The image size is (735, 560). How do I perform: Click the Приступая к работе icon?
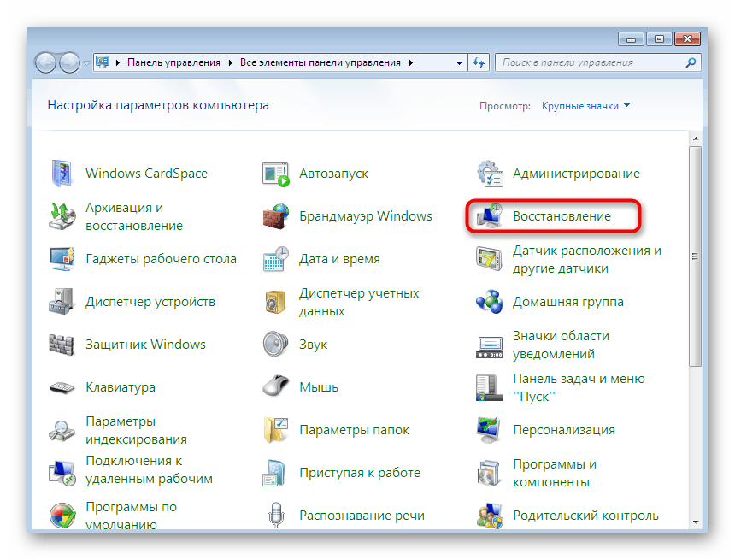click(x=274, y=473)
